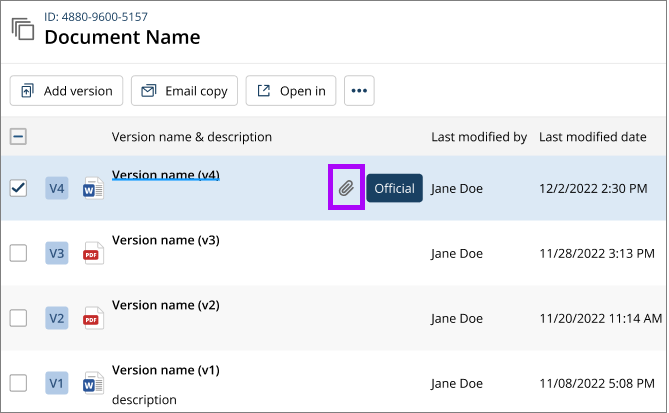Click the Open in button
Image resolution: width=669 pixels, height=413 pixels.
tap(291, 91)
